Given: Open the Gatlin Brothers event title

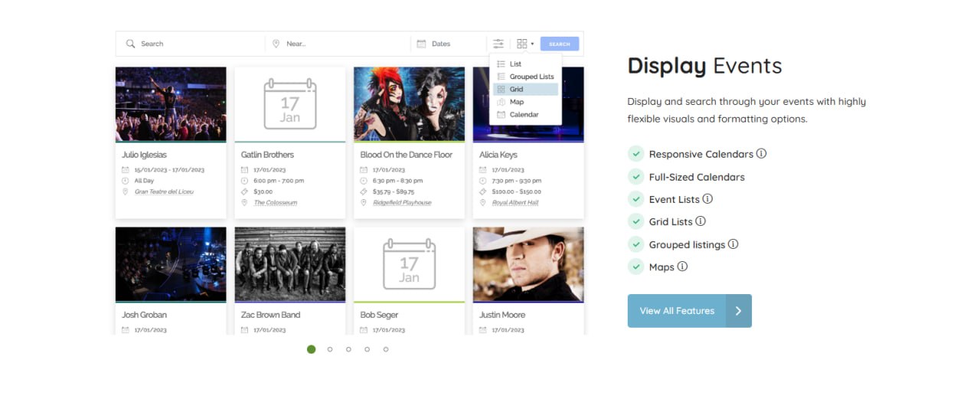Looking at the screenshot, I should [x=267, y=155].
